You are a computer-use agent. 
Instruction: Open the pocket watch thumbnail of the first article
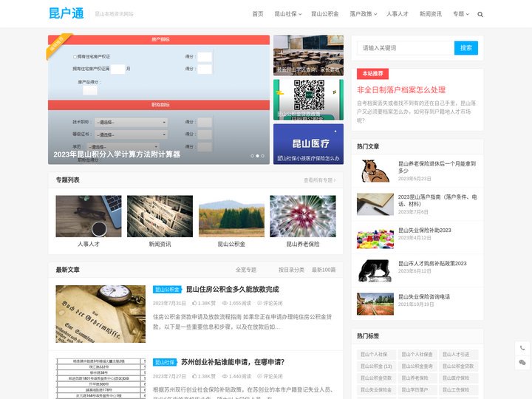pyautogui.click(x=100, y=314)
